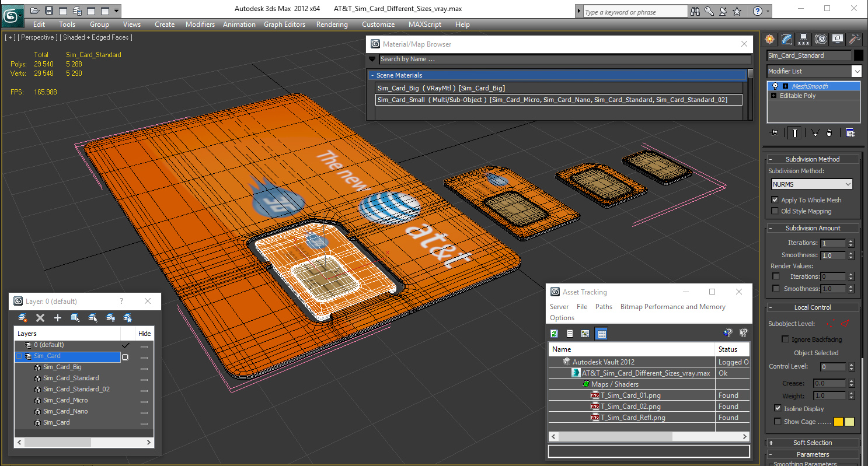This screenshot has width=868, height=466.
Task: Open the Graph Editors menu
Action: [x=284, y=24]
